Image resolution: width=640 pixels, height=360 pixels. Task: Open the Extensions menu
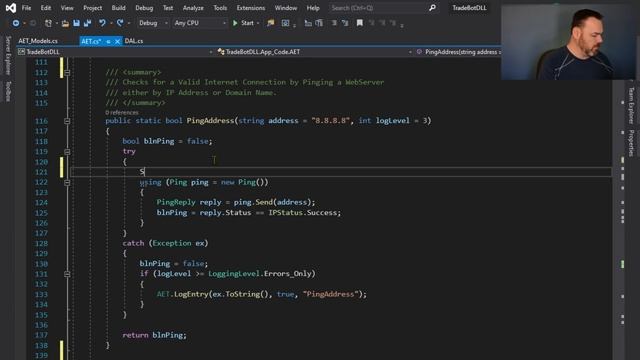point(251,8)
